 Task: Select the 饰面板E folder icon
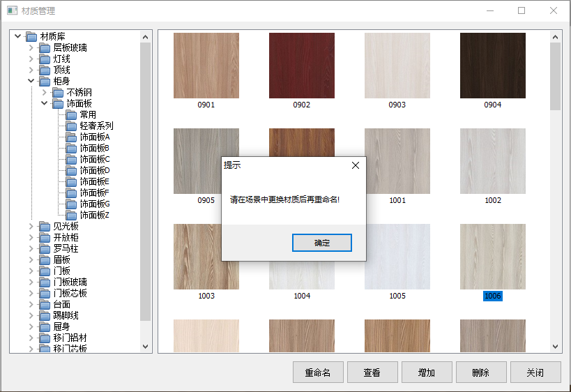(71, 182)
